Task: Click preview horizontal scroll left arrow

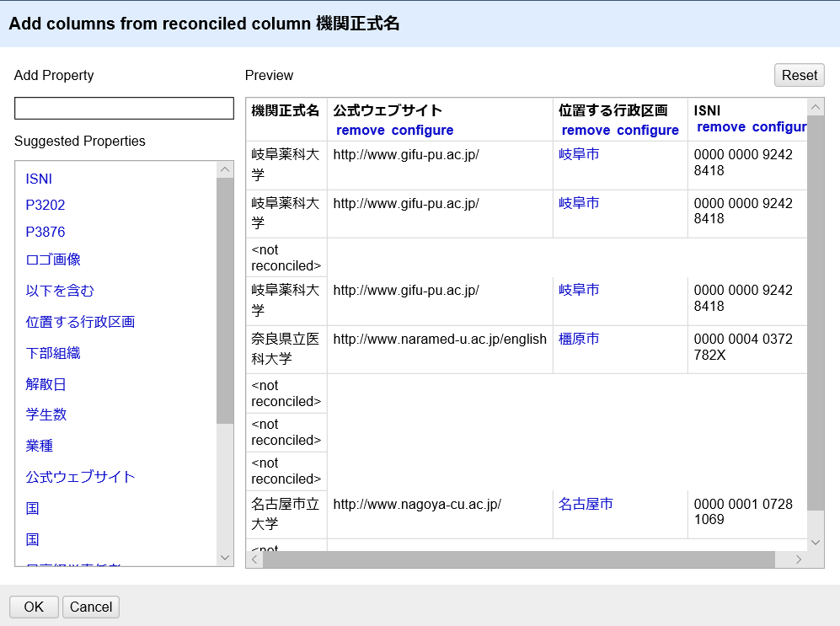Action: [254, 559]
